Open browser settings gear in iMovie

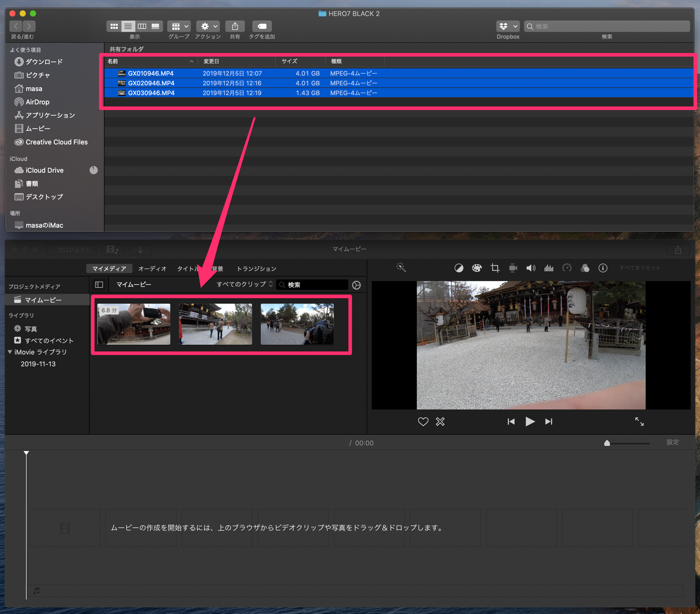click(x=357, y=285)
